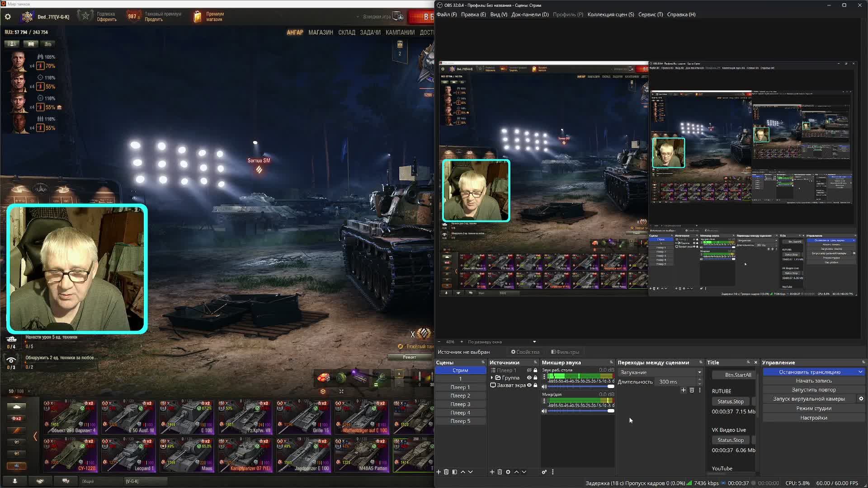Show the hidden Плеер 1 source
The image size is (868, 488).
pyautogui.click(x=529, y=371)
